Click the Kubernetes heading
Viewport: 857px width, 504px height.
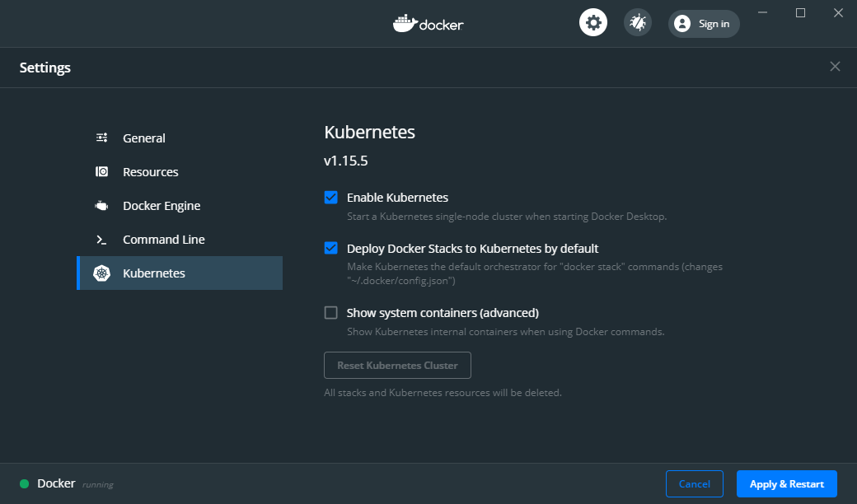369,132
